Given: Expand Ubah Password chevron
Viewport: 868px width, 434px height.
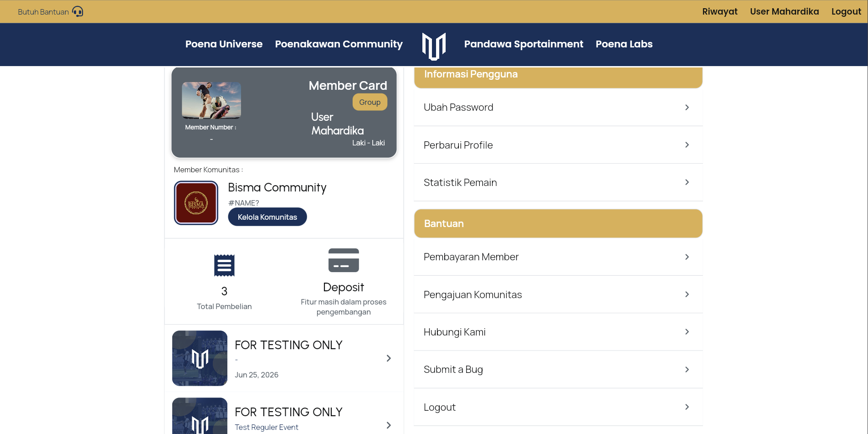Looking at the screenshot, I should (x=687, y=107).
